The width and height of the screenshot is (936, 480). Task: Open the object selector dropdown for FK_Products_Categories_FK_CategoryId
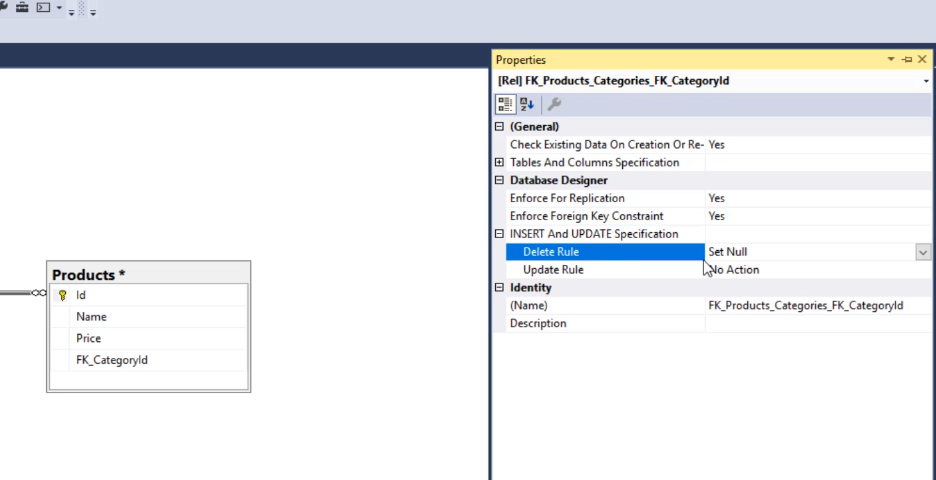click(x=926, y=81)
